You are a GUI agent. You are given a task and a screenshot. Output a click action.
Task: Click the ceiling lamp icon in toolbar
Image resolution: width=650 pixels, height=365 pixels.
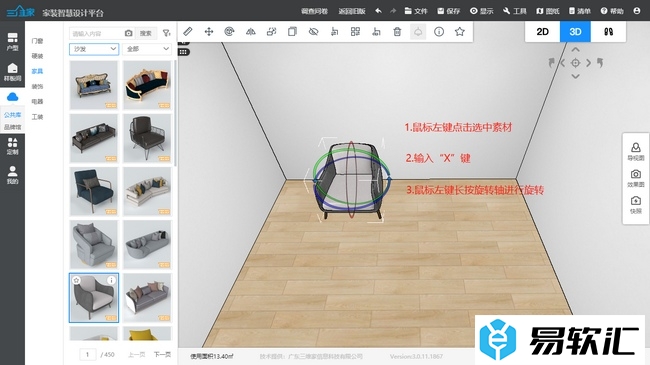pos(418,32)
